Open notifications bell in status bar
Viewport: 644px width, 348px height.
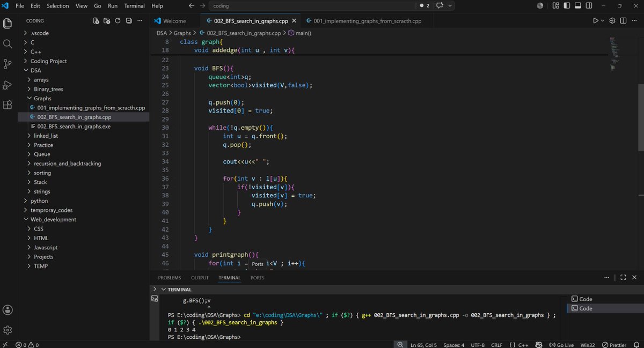point(636,344)
